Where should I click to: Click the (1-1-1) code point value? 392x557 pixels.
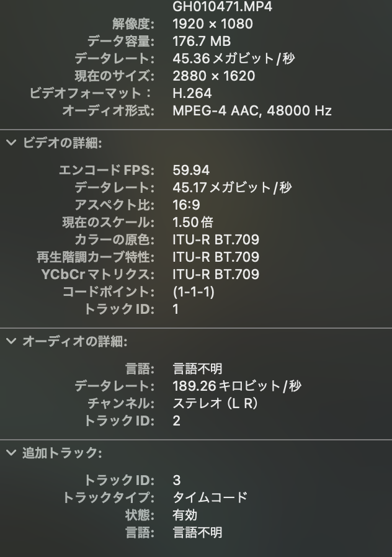[194, 292]
